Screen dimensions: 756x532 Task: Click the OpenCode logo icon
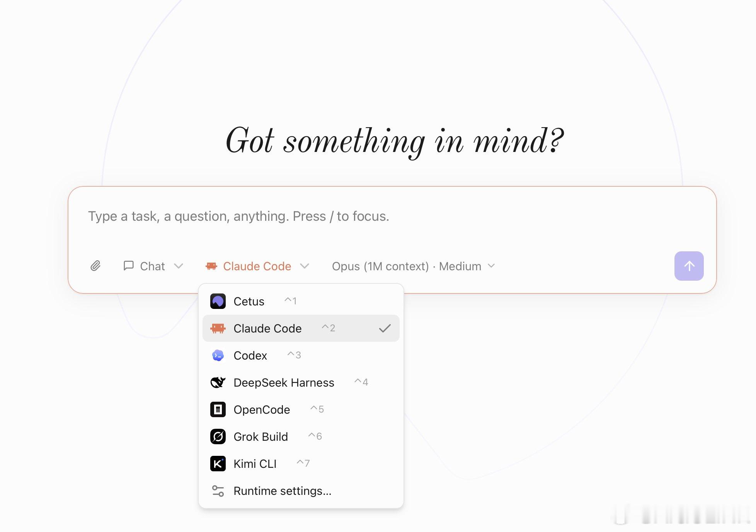[218, 409]
